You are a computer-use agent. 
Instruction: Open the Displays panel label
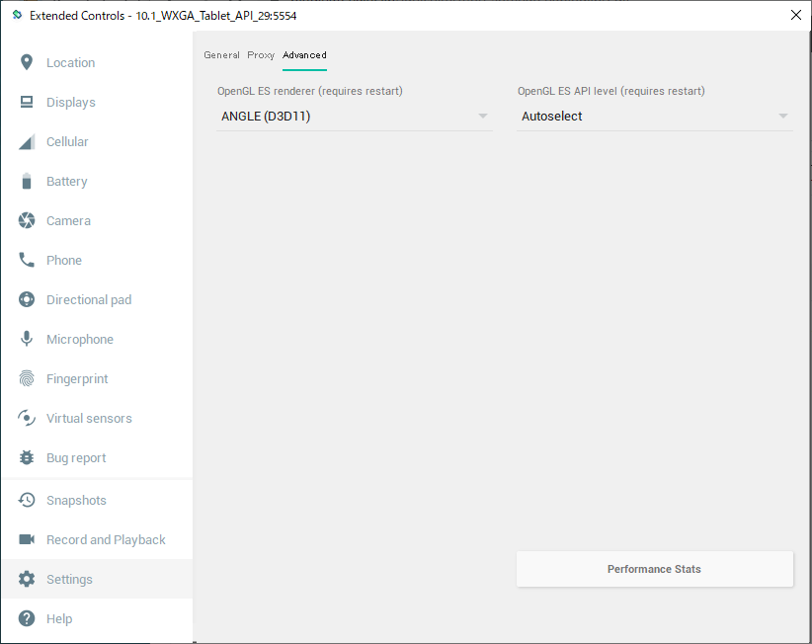tap(71, 102)
